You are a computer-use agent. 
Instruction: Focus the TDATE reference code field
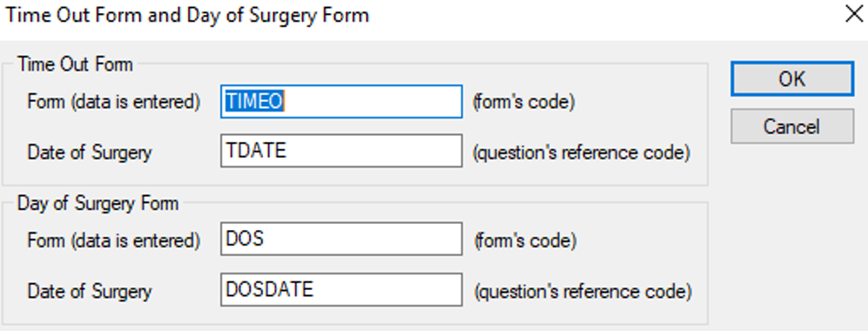coord(341,151)
